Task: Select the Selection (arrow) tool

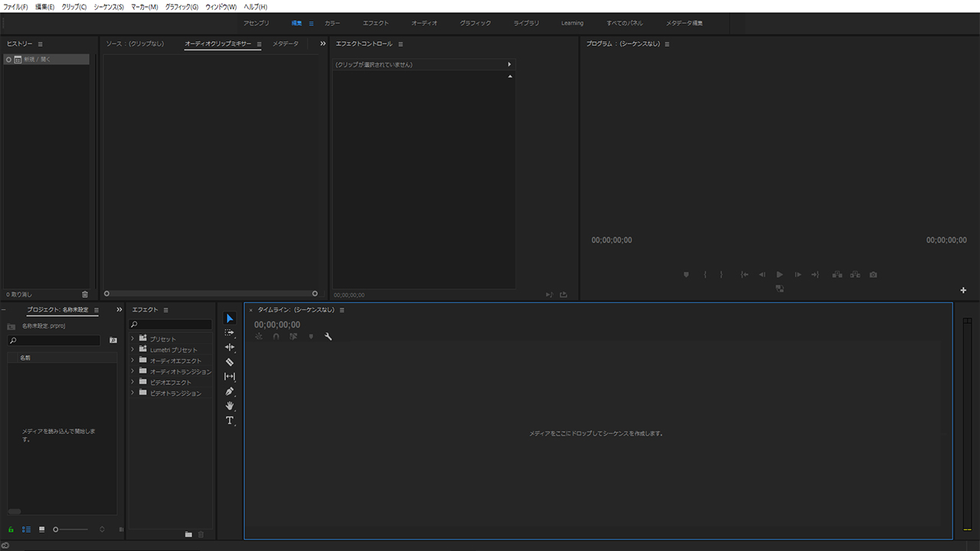Action: 230,318
